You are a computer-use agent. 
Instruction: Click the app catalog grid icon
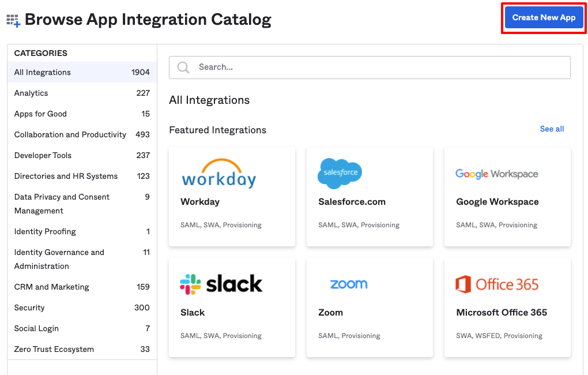click(x=13, y=19)
